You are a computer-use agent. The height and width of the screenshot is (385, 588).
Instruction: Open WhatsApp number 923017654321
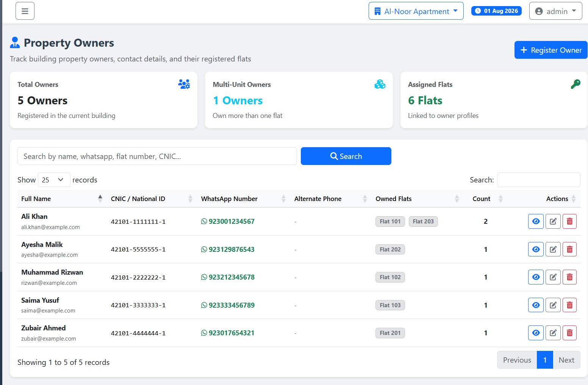[228, 333]
